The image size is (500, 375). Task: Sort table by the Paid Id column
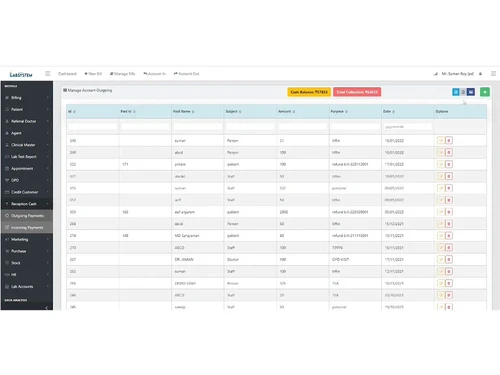click(x=145, y=111)
